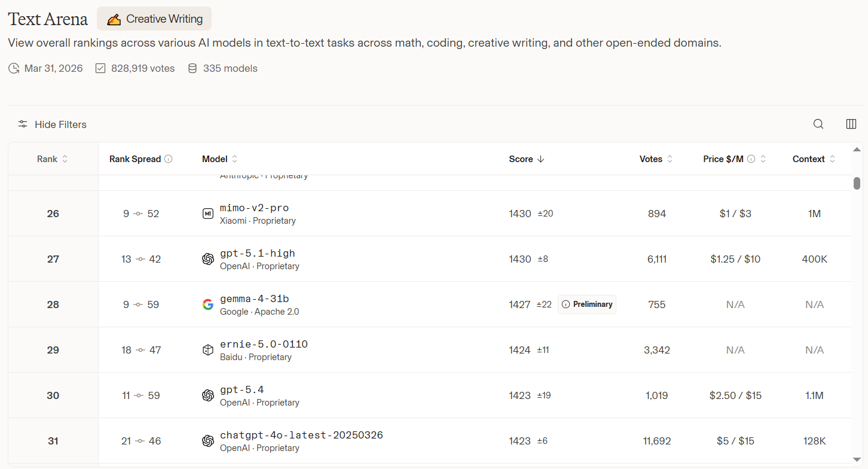Click the 1.1M context cell
The width and height of the screenshot is (868, 469).
[814, 395]
